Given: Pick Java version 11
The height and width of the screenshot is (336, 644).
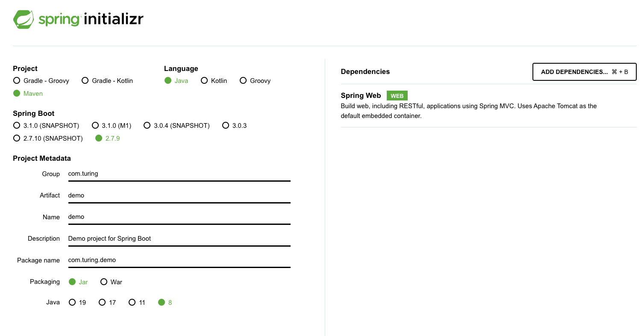Looking at the screenshot, I should (x=137, y=302).
